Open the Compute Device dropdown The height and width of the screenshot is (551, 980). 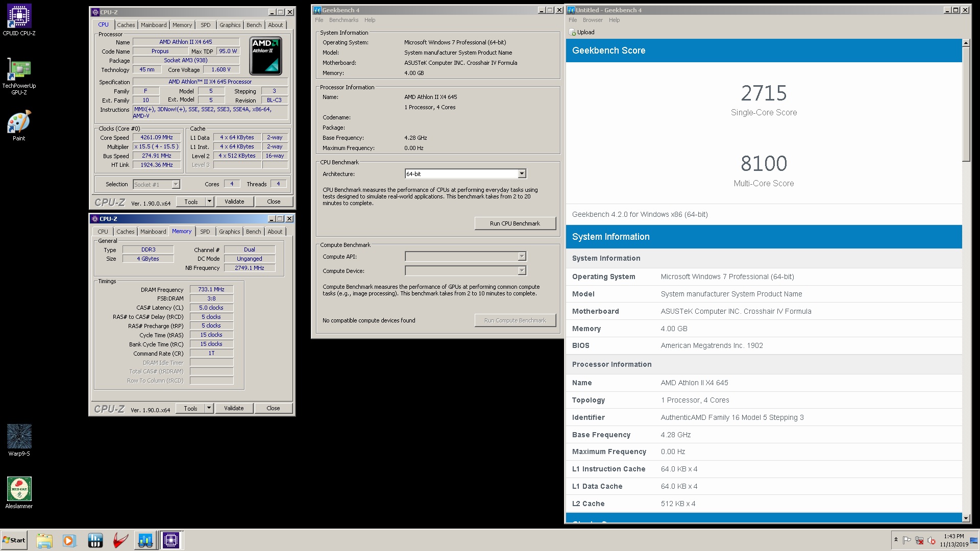coord(465,271)
